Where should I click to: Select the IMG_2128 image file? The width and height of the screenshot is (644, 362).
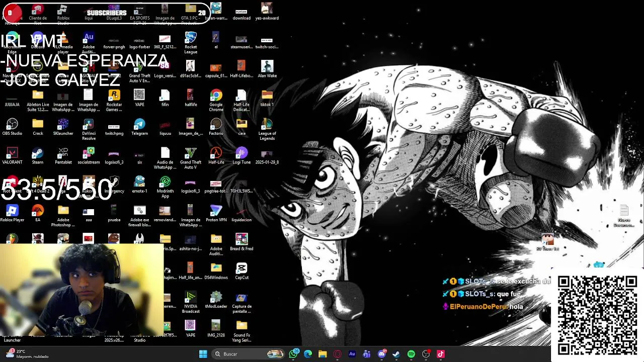point(216,328)
